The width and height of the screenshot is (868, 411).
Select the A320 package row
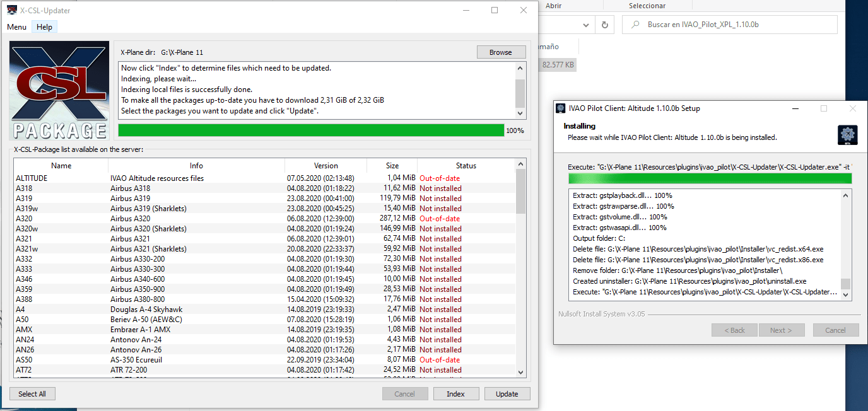(x=265, y=219)
